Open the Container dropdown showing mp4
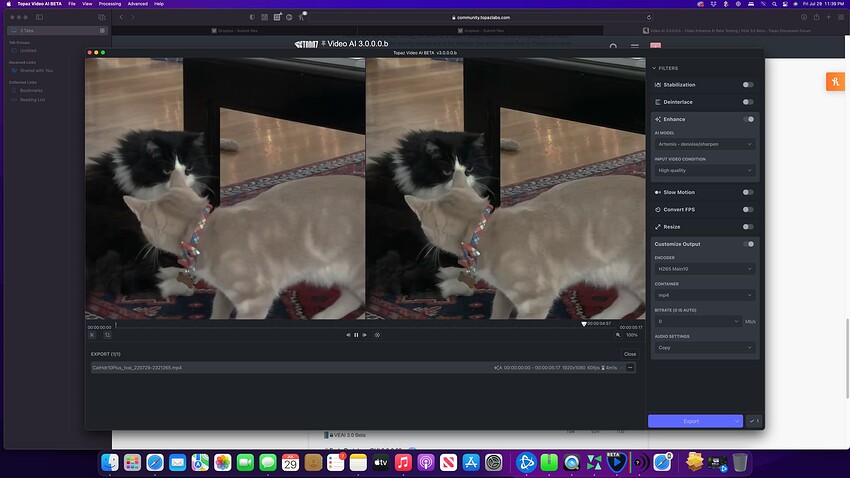Viewport: 850px width, 478px height. (704, 295)
